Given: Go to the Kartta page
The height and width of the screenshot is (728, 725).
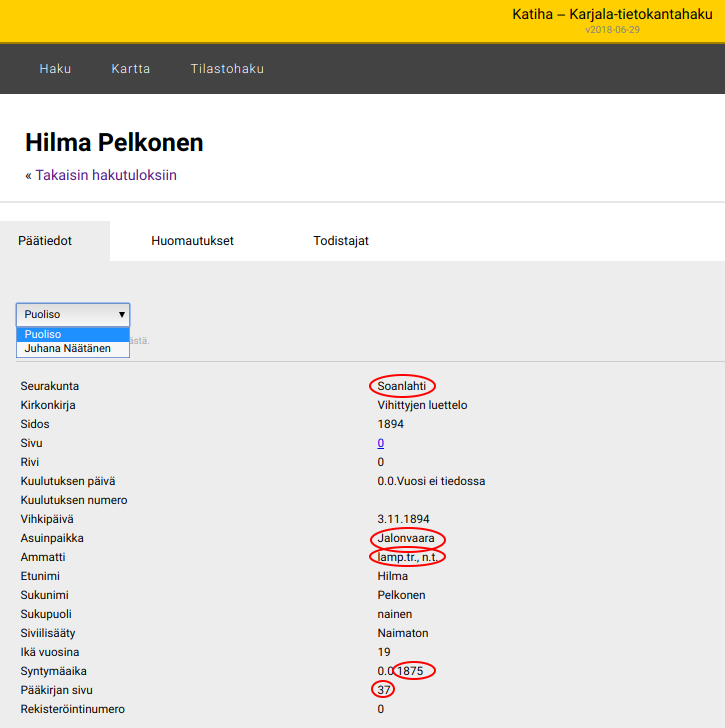Looking at the screenshot, I should tap(131, 69).
